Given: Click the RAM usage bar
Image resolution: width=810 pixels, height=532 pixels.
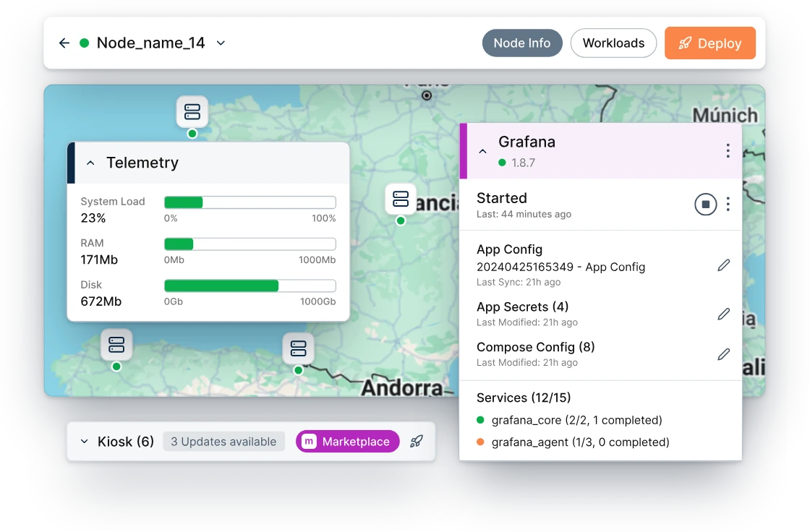Looking at the screenshot, I should click(250, 244).
